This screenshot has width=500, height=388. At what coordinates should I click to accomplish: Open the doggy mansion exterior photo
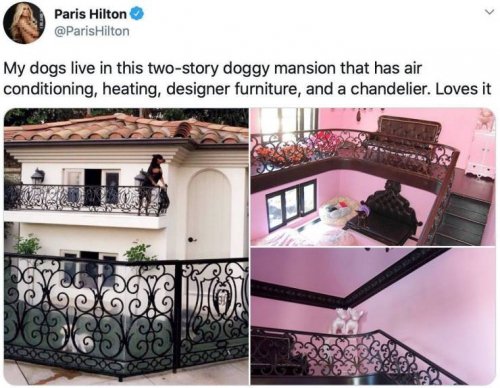pyautogui.click(x=126, y=247)
